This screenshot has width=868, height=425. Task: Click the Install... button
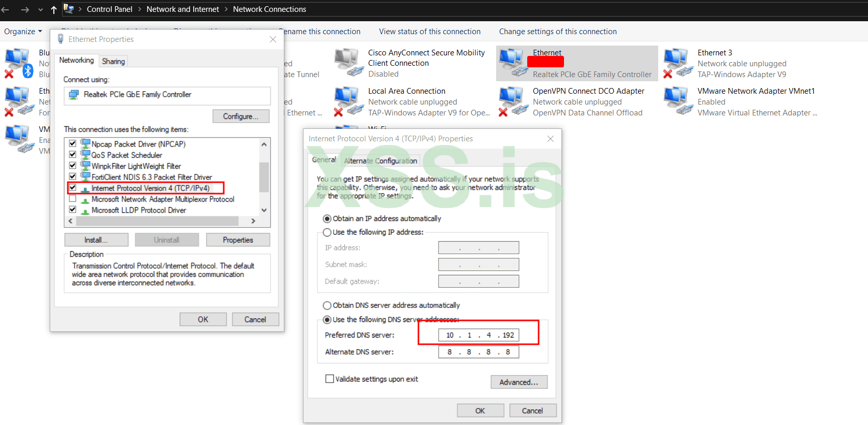[96, 240]
